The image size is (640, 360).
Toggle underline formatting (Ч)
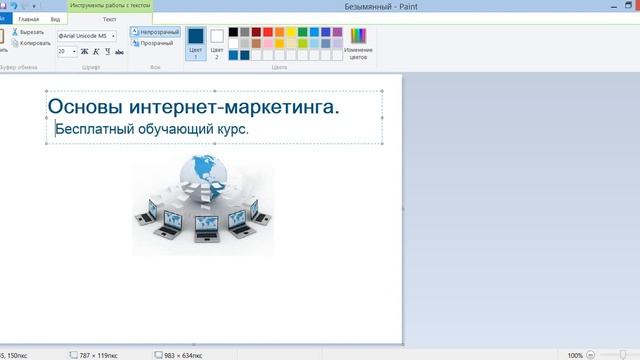[107, 51]
